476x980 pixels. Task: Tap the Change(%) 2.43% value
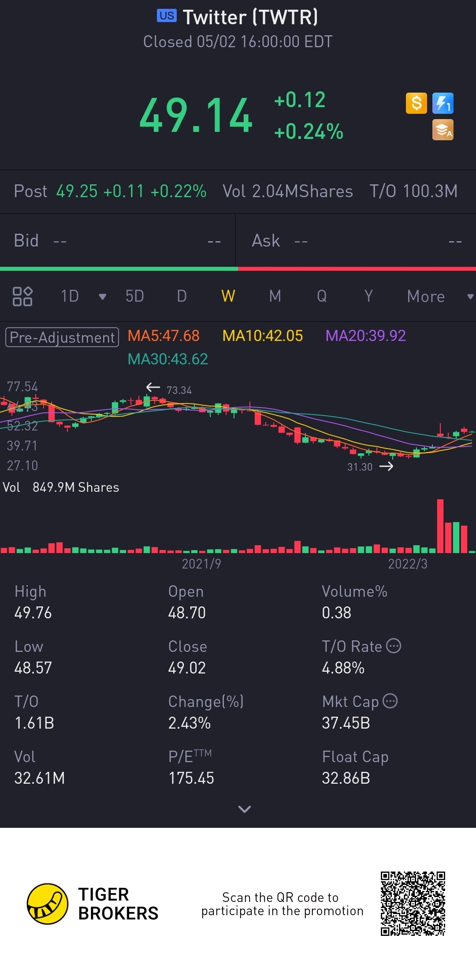[190, 723]
